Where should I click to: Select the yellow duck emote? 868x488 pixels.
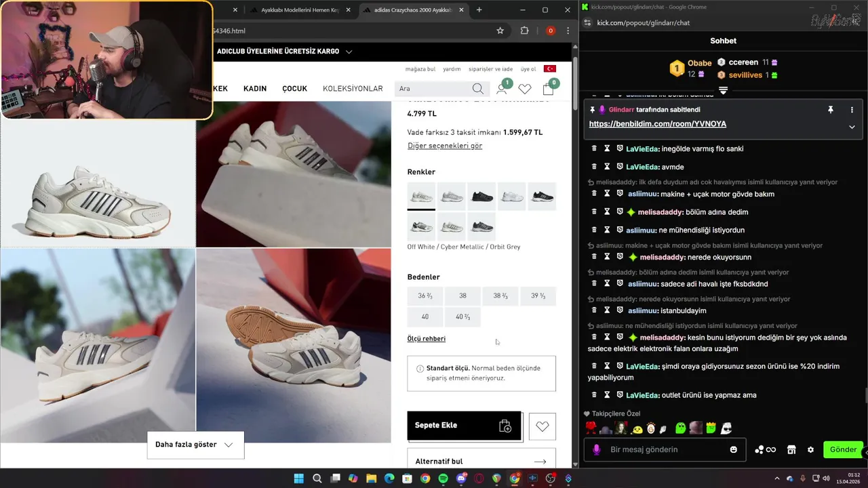coord(637,428)
